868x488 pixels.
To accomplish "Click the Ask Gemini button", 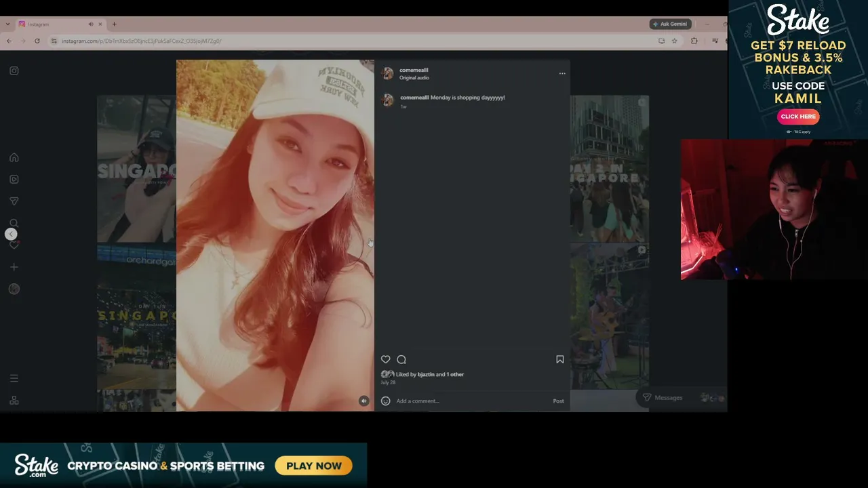I will pos(669,24).
